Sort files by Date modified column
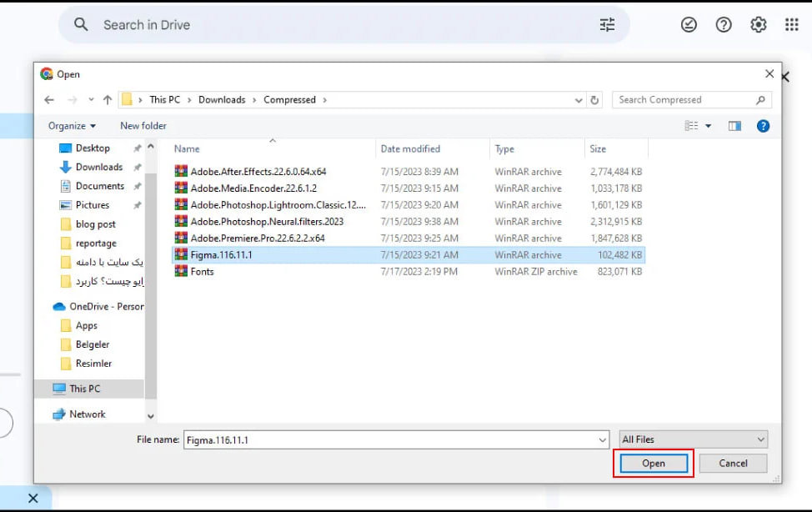Image resolution: width=812 pixels, height=512 pixels. [x=410, y=149]
